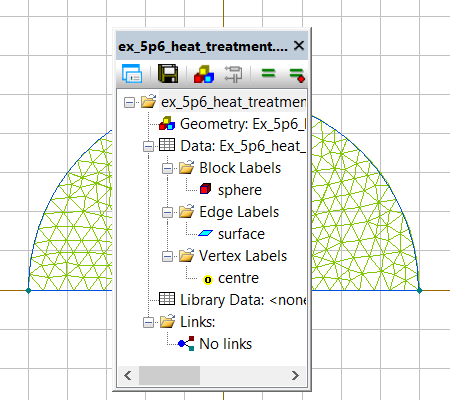Click the horizontal scrollbar thumb
The width and height of the screenshot is (450, 400).
tap(169, 376)
